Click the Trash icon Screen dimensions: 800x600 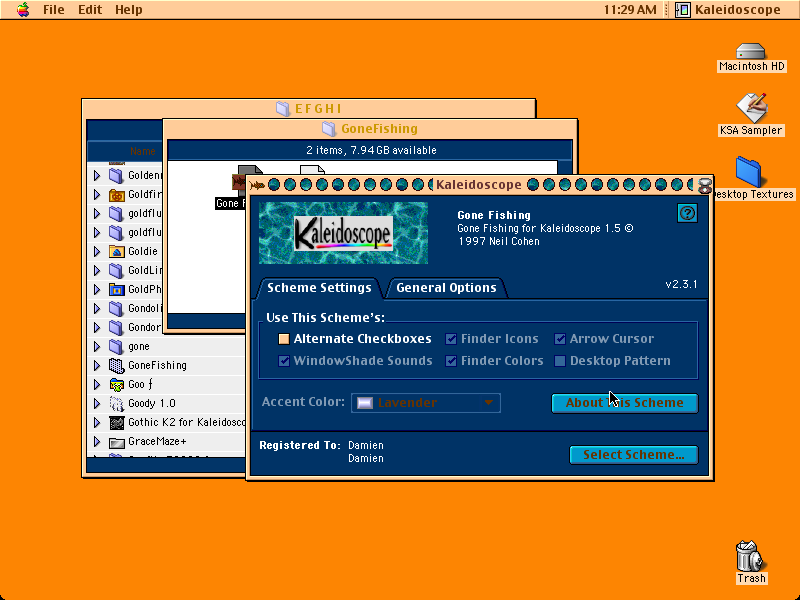750,556
